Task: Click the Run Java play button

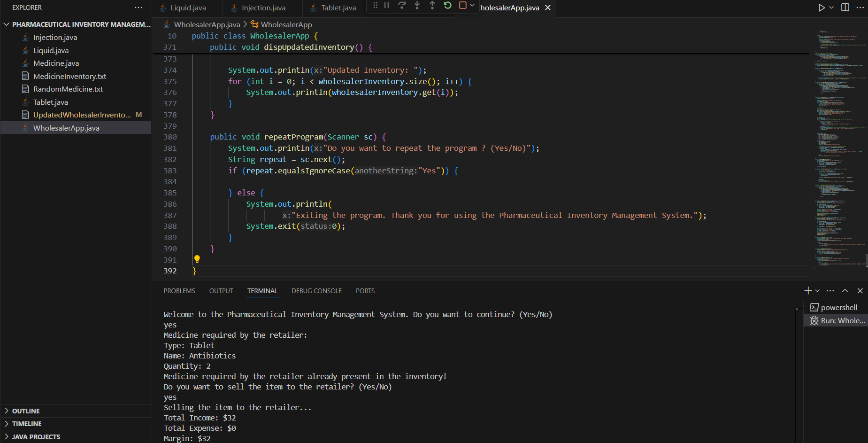Action: 822,8
